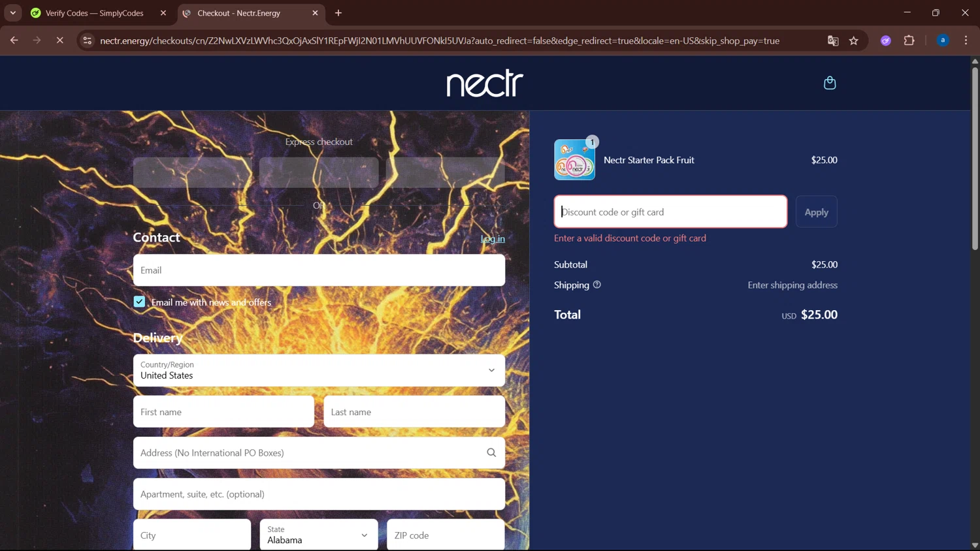Click the 'Enter shipping address' text
The height and width of the screenshot is (551, 980).
pos(792,285)
